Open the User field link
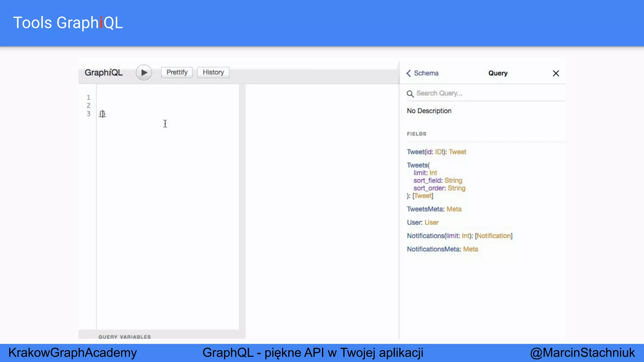The width and height of the screenshot is (644, 362). tap(414, 222)
